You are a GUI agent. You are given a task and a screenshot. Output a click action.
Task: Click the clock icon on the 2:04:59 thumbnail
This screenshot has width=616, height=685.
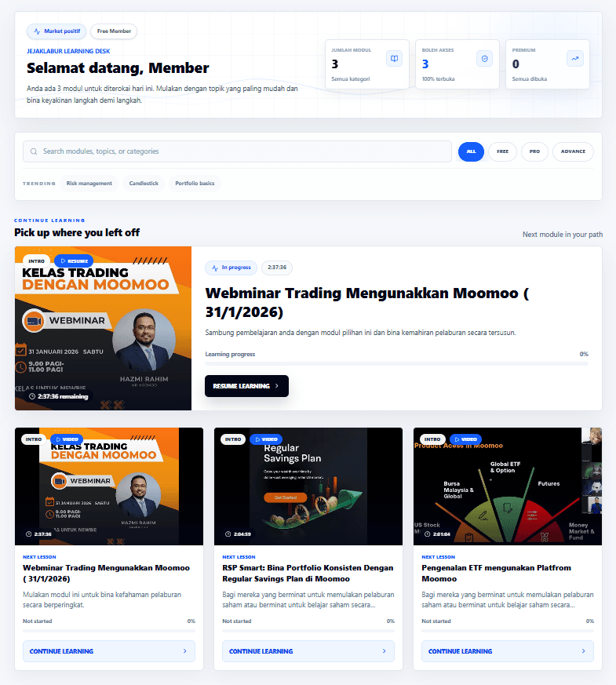coord(228,534)
